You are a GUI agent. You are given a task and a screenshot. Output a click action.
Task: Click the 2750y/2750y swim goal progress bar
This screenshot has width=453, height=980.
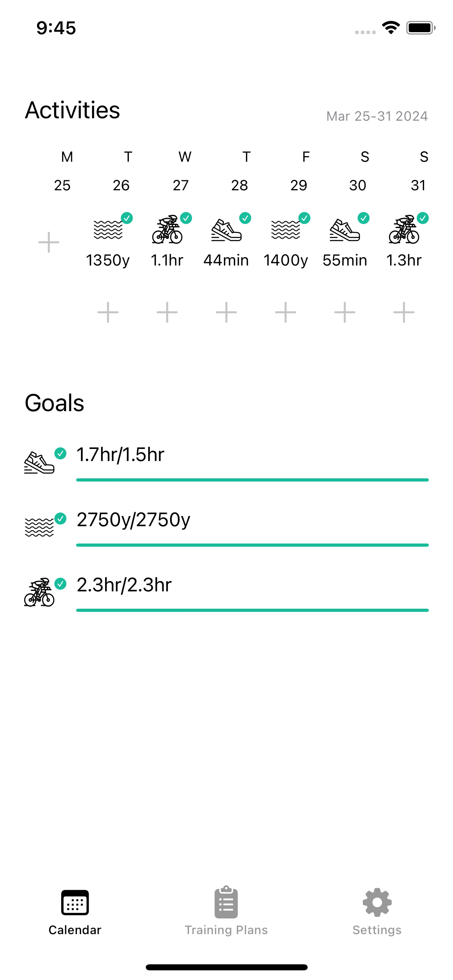252,545
